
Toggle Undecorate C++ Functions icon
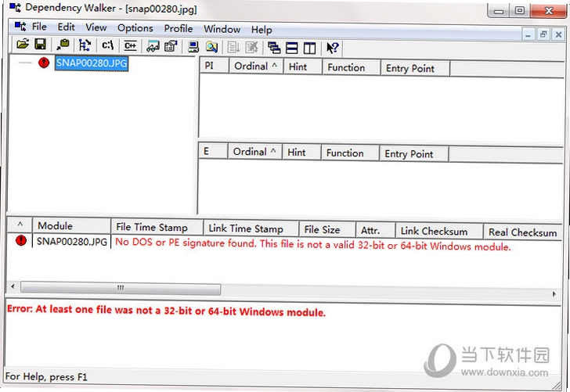click(130, 46)
